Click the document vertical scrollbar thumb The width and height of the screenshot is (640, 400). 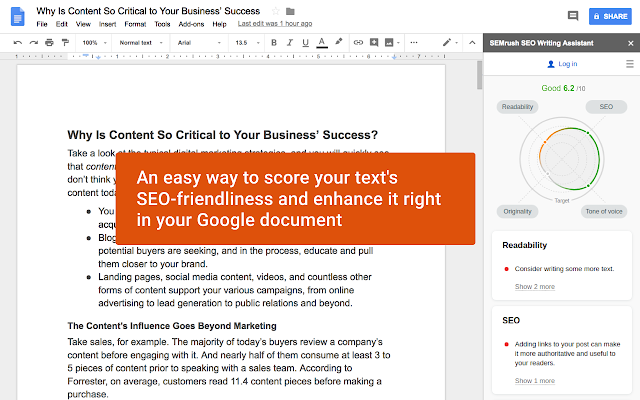point(480,75)
